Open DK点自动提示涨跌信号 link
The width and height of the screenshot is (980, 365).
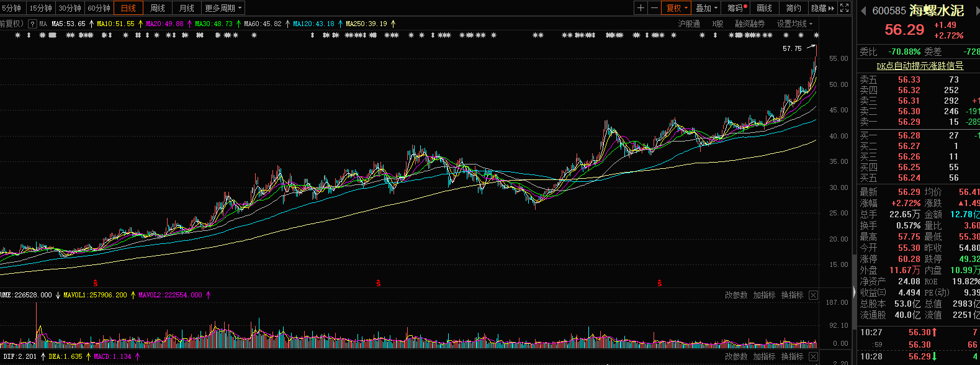tap(920, 66)
